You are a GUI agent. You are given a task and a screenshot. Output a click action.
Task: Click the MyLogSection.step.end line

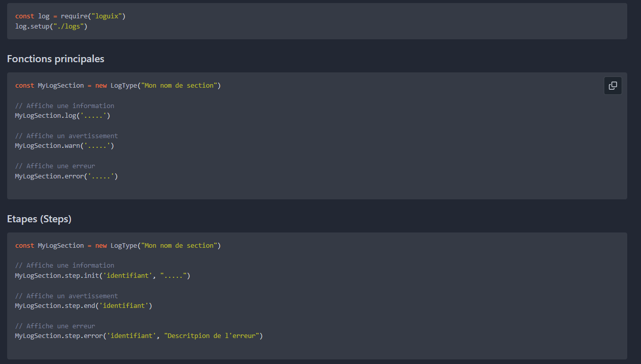coord(84,306)
